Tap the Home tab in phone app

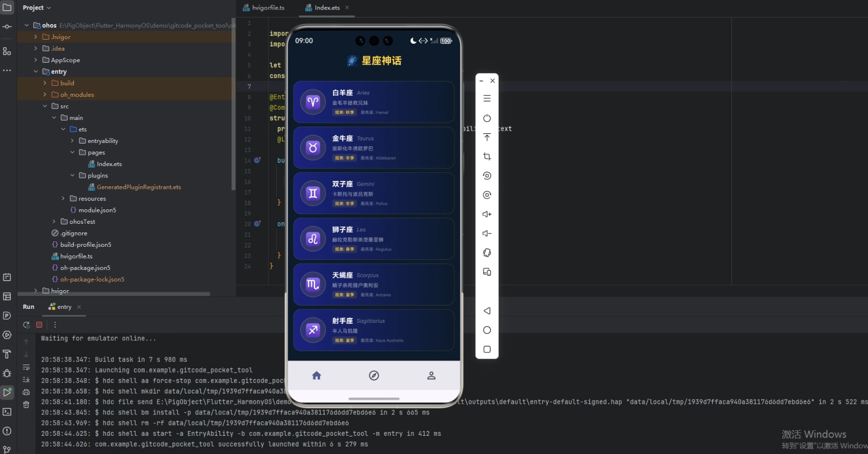[x=316, y=375]
